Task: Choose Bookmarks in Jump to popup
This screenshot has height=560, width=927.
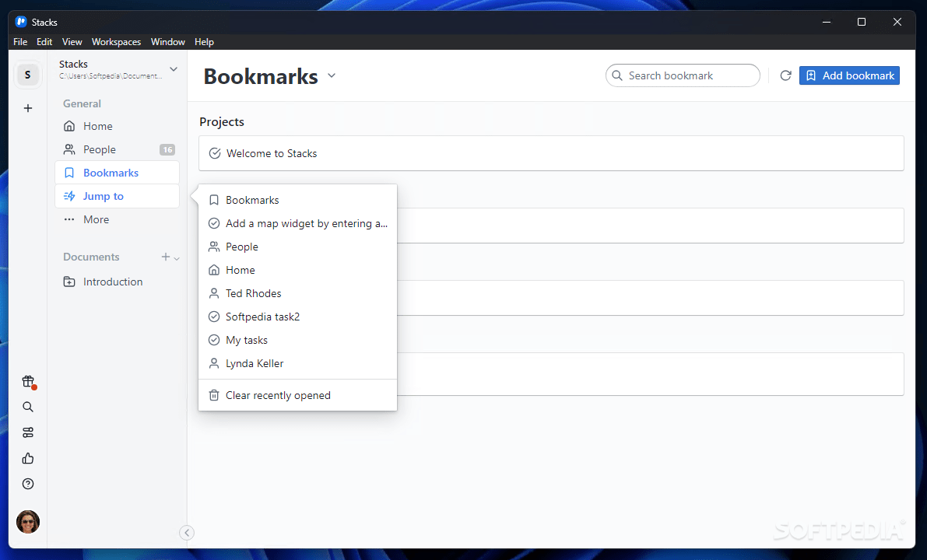Action: tap(297, 200)
